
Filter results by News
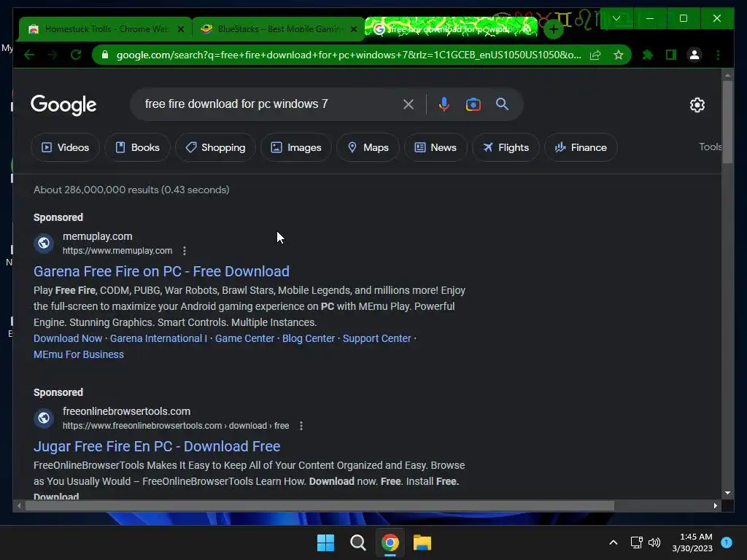[x=436, y=147]
